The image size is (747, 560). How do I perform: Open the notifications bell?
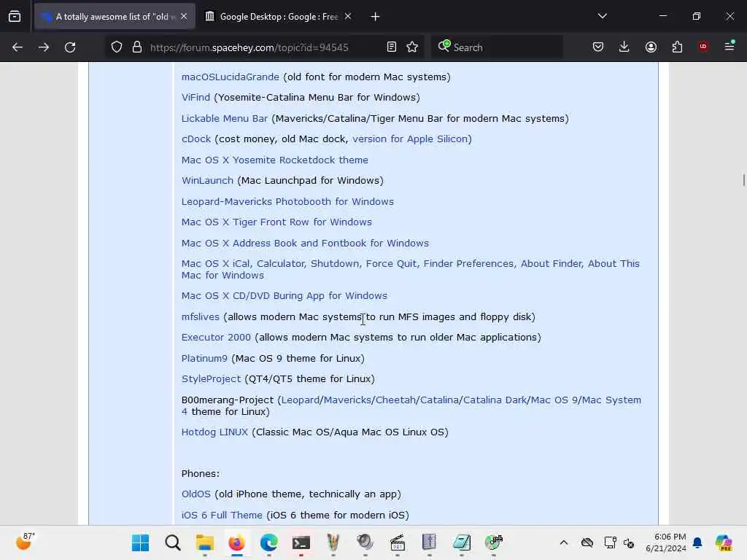pyautogui.click(x=697, y=542)
